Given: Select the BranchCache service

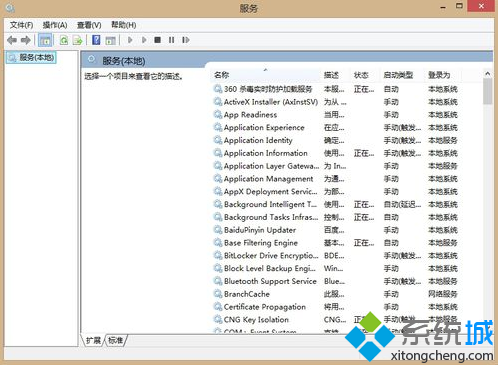Looking at the screenshot, I should click(x=336, y=294).
